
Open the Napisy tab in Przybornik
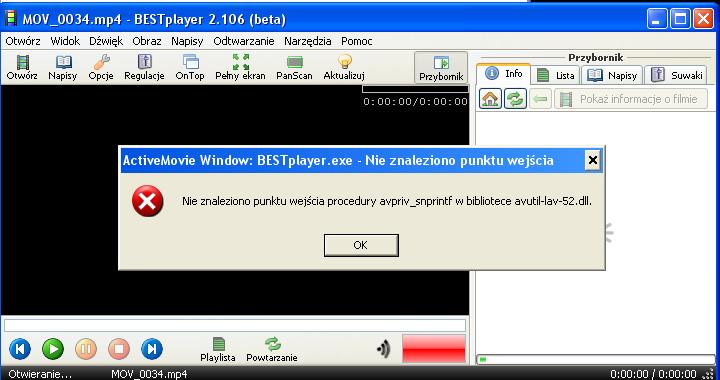coord(612,75)
